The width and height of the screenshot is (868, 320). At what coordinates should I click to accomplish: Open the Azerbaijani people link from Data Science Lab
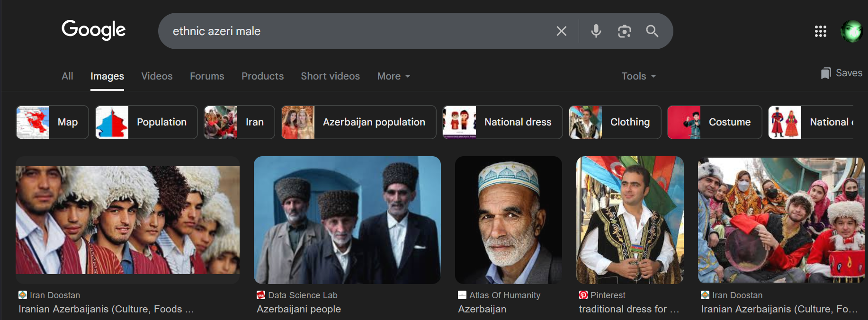(x=299, y=309)
